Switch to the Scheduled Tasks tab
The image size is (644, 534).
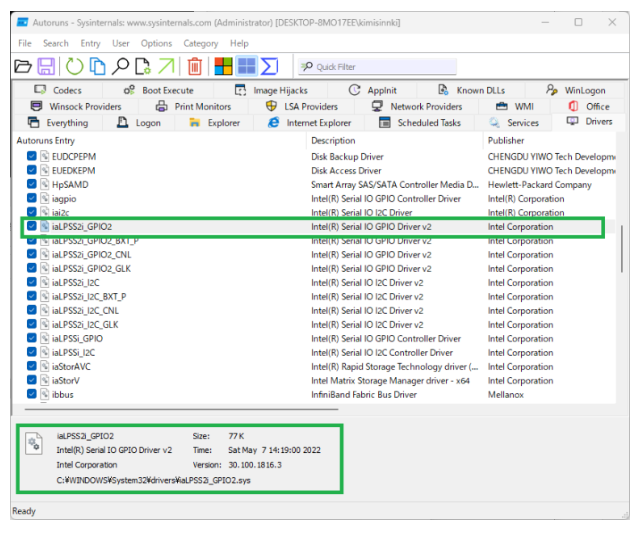coord(419,123)
